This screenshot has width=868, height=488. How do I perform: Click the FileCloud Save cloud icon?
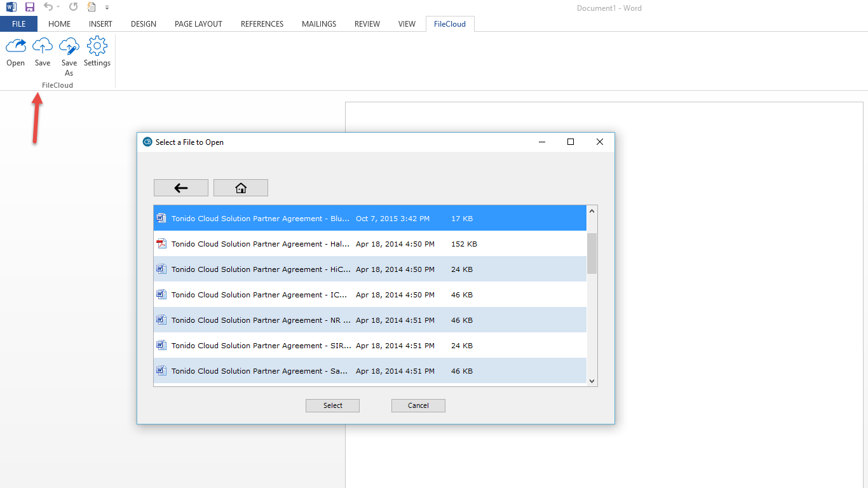point(43,46)
